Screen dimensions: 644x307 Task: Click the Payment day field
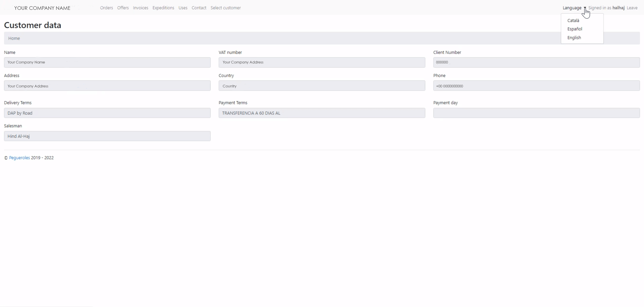[x=536, y=113]
